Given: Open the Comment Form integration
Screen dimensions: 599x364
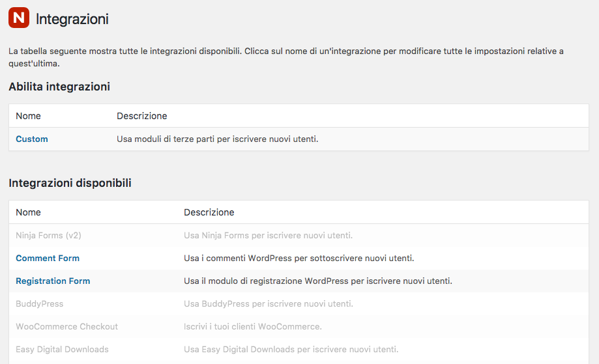Looking at the screenshot, I should 48,259.
